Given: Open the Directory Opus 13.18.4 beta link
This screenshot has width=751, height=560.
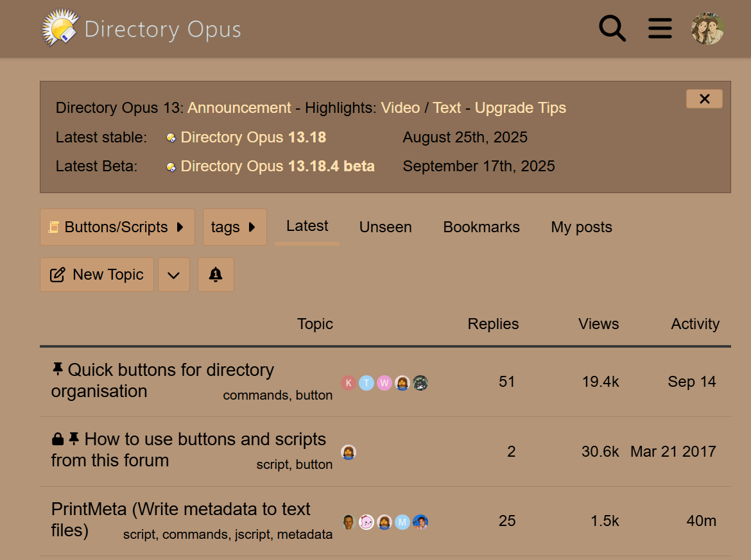Looking at the screenshot, I should [x=277, y=166].
